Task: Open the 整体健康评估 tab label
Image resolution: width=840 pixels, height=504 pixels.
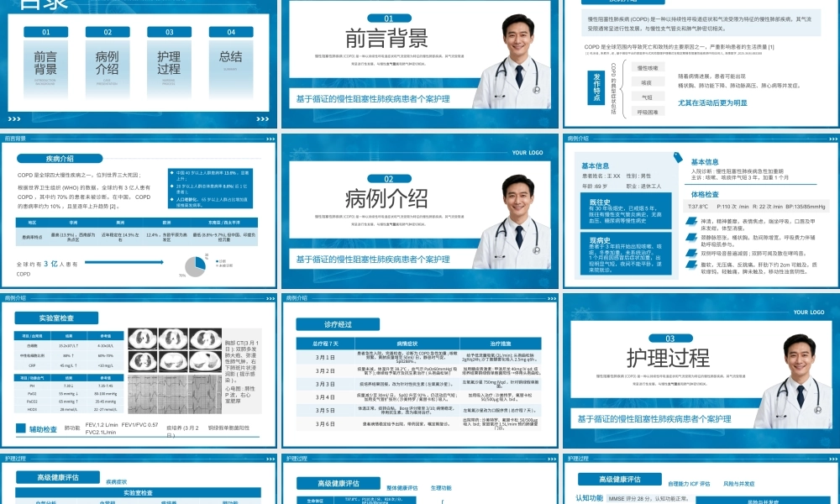Action: click(x=402, y=488)
